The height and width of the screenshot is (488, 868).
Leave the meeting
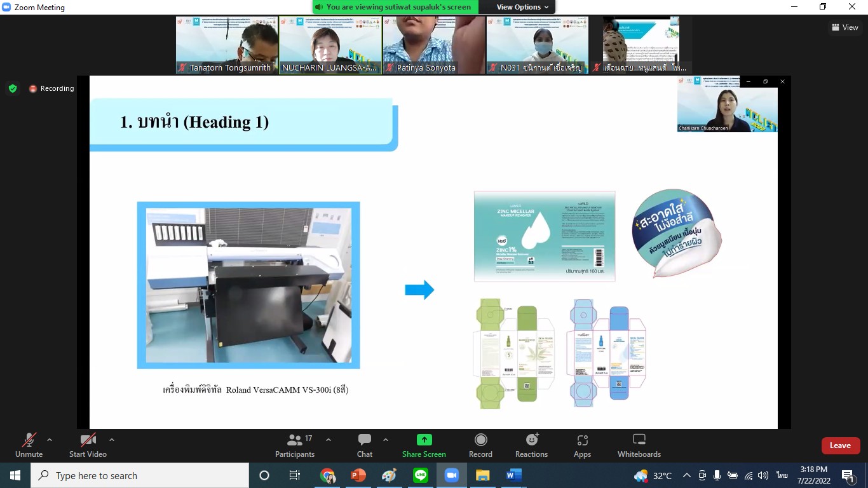[x=840, y=445]
